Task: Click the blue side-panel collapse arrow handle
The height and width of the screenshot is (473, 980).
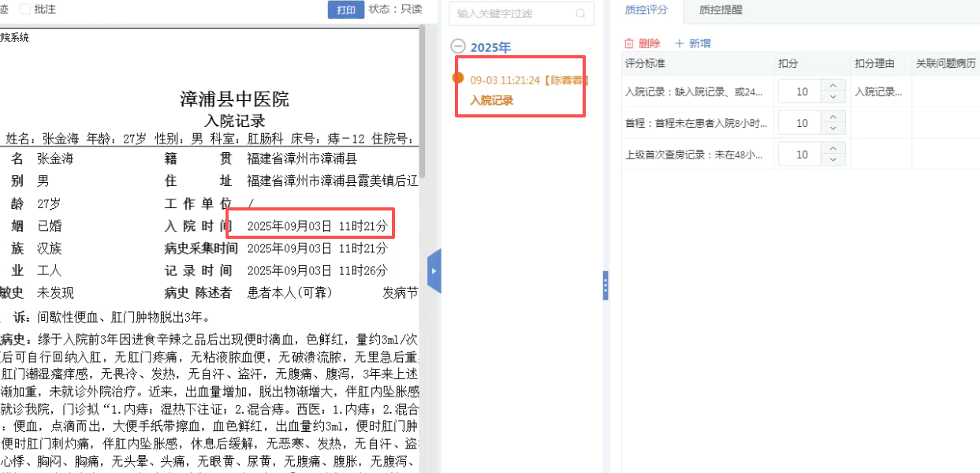Action: [434, 271]
